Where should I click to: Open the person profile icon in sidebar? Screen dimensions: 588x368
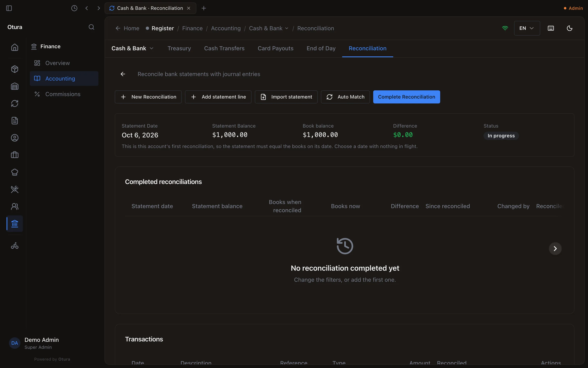tap(14, 138)
